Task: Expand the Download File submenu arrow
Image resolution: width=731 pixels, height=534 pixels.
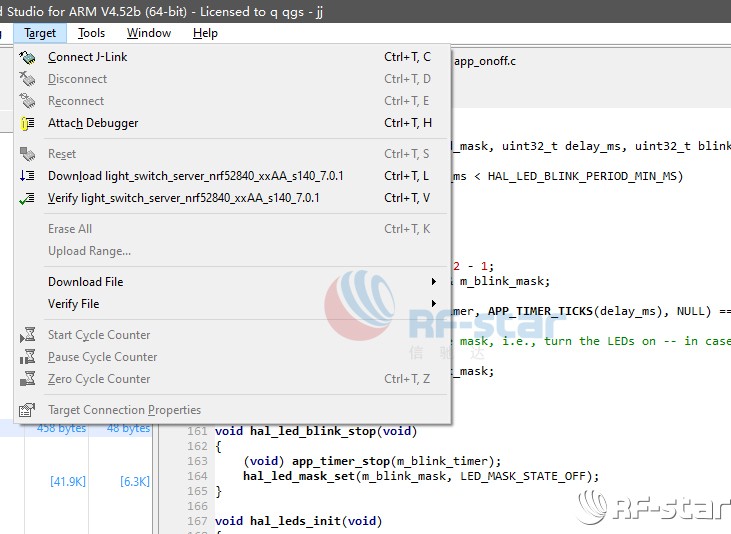Action: coord(434,282)
